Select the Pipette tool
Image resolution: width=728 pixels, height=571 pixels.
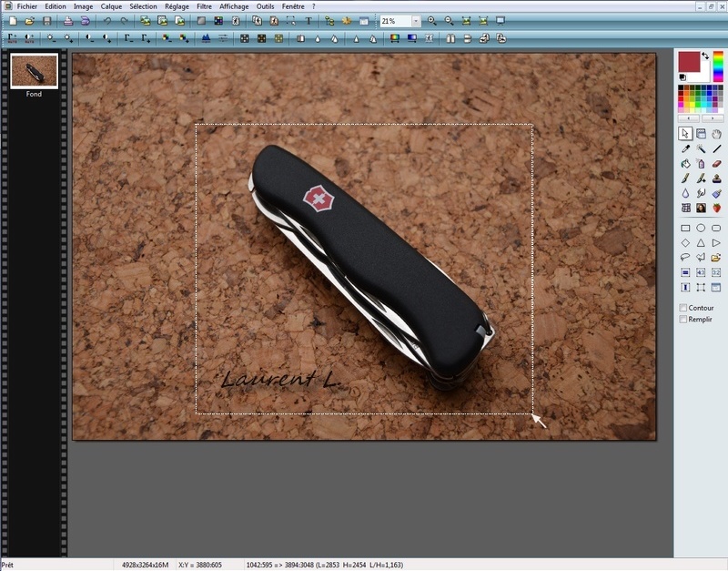click(685, 148)
